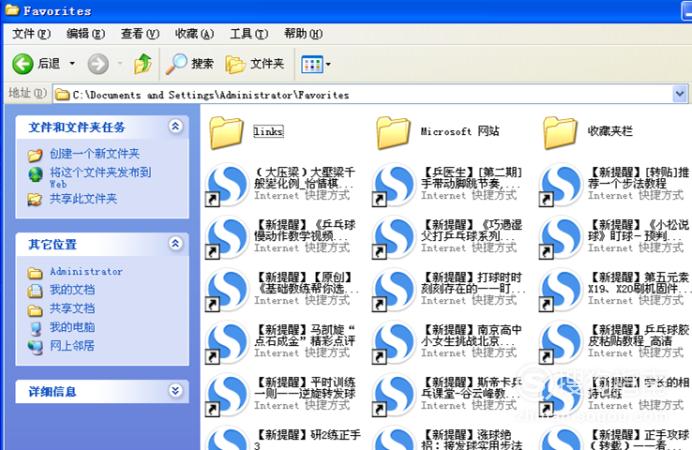This screenshot has width=692, height=450.
Task: Collapse the 文件和文件夹任务 panel
Action: [x=175, y=127]
